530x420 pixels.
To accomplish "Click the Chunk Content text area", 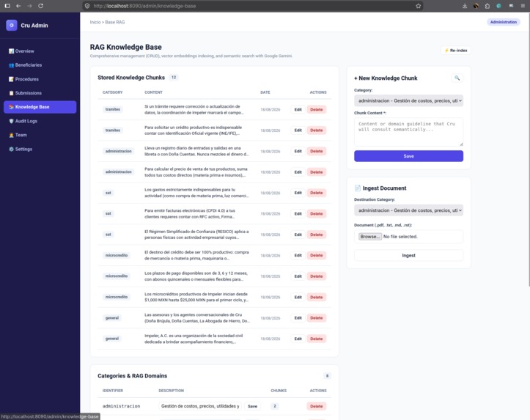I will pyautogui.click(x=408, y=132).
